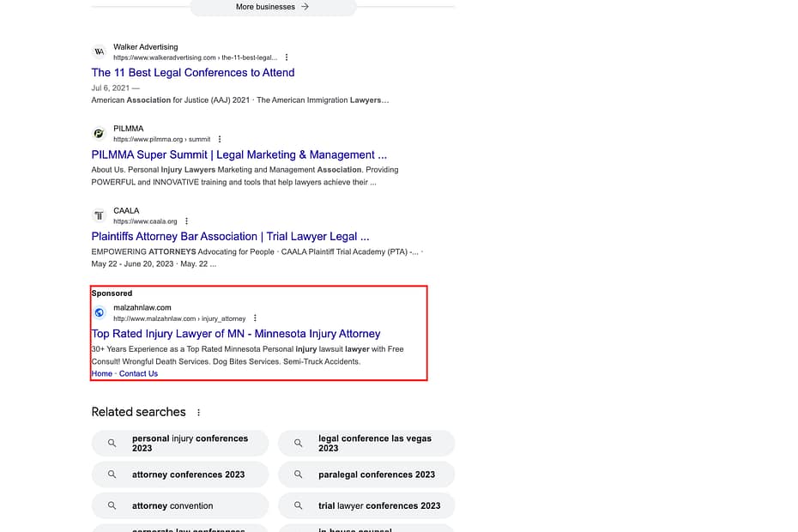Open three-dot menu next to pilmma.org URL
Viewport: 798px width, 532px height.
tap(220, 139)
